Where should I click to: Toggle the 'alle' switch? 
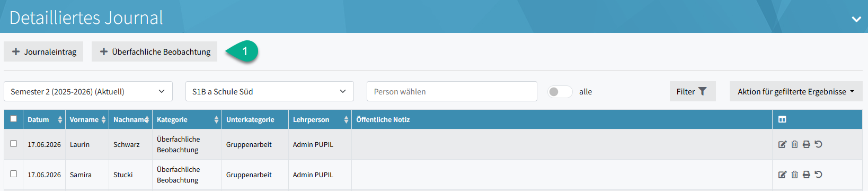pos(560,92)
